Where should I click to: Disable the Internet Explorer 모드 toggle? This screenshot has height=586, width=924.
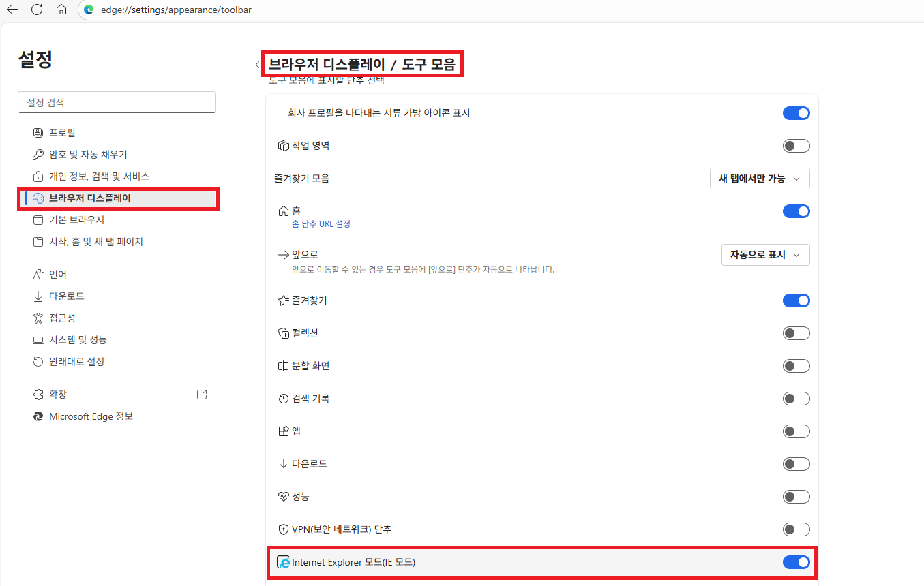coord(796,562)
